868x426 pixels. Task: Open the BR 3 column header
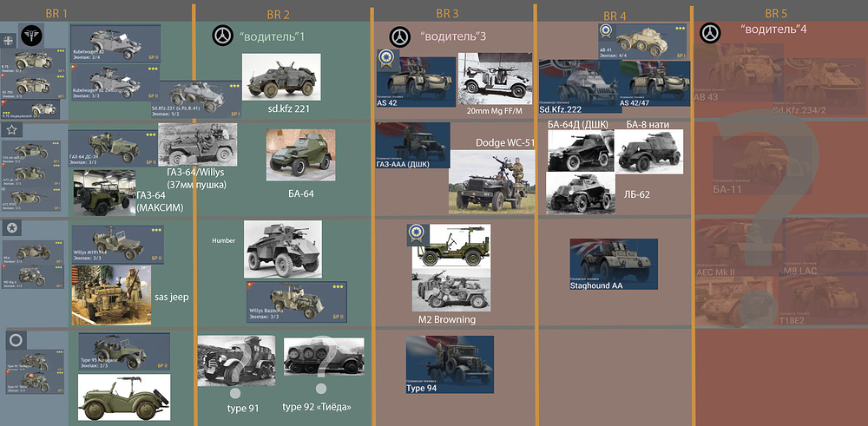pos(447,13)
